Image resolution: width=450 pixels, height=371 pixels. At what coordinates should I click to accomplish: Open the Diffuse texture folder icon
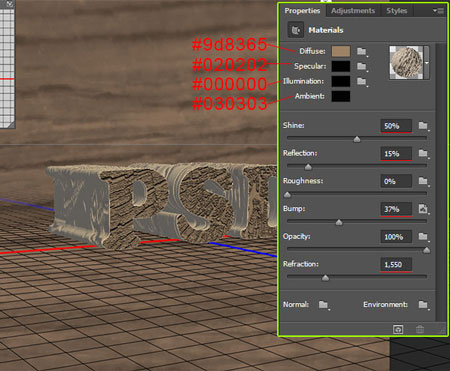coord(362,51)
